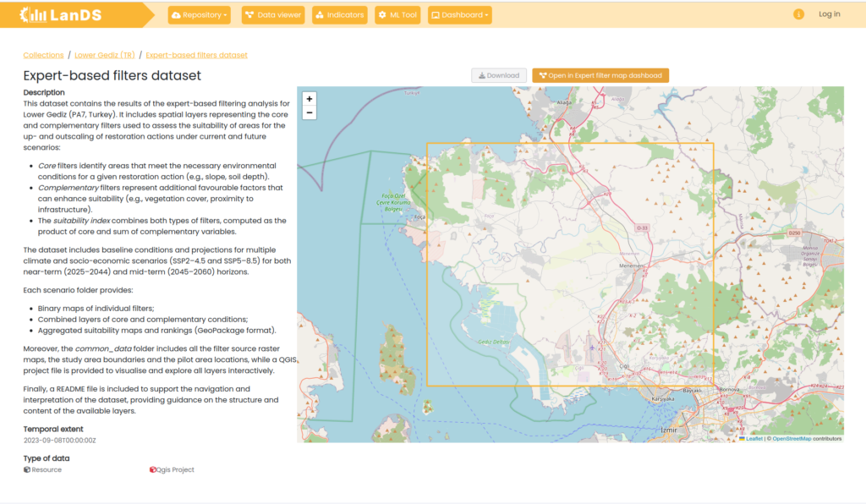Viewport: 866px width, 504px height.
Task: Go to the Indicators section
Action: [340, 15]
